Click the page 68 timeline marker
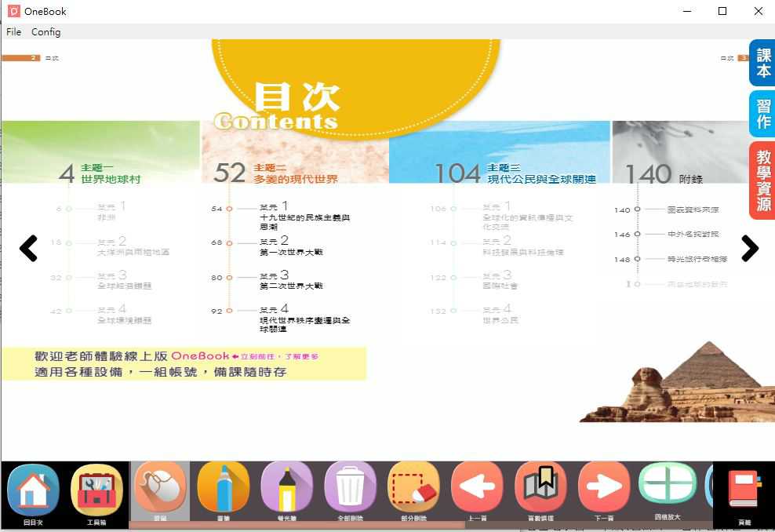Image resolution: width=775 pixels, height=532 pixels. tap(229, 242)
